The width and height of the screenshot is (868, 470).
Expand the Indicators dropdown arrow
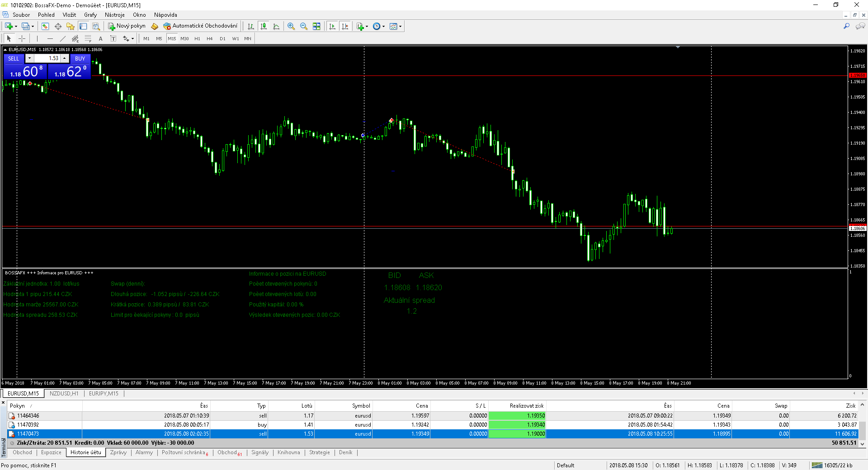coord(367,26)
